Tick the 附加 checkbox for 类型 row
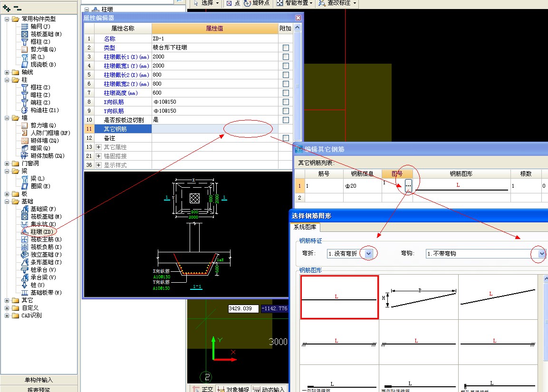Image resolution: width=548 pixels, height=392 pixels. pyautogui.click(x=286, y=48)
